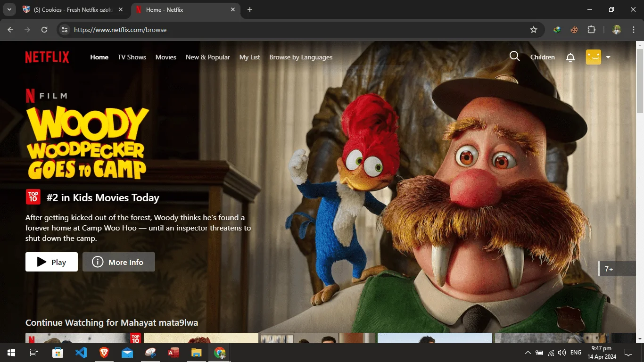Go to New & Popular
The height and width of the screenshot is (362, 644).
click(208, 57)
